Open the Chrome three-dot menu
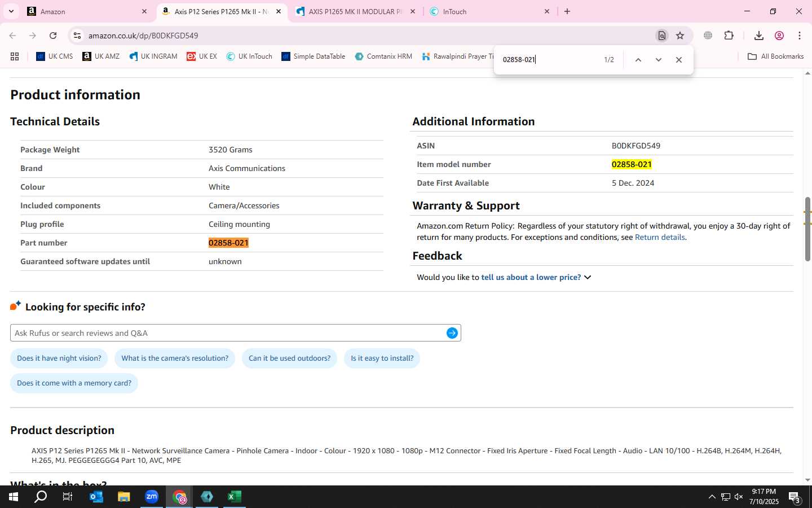This screenshot has width=812, height=508. click(x=800, y=36)
